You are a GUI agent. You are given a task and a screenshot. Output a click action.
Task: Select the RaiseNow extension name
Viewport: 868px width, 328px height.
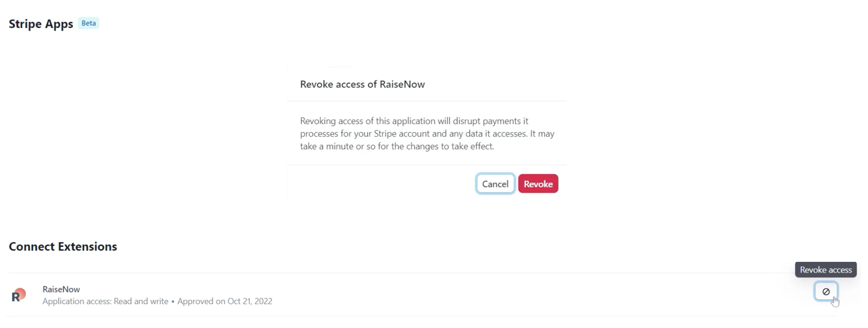point(61,289)
